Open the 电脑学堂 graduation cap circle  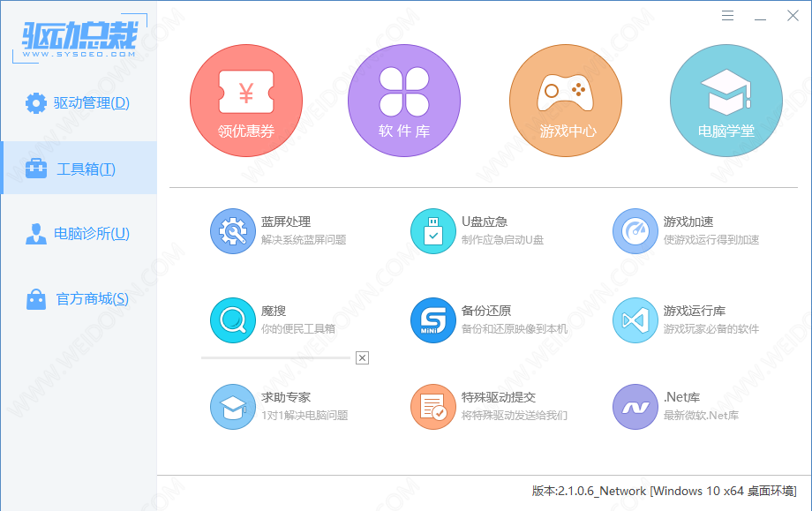coord(726,101)
